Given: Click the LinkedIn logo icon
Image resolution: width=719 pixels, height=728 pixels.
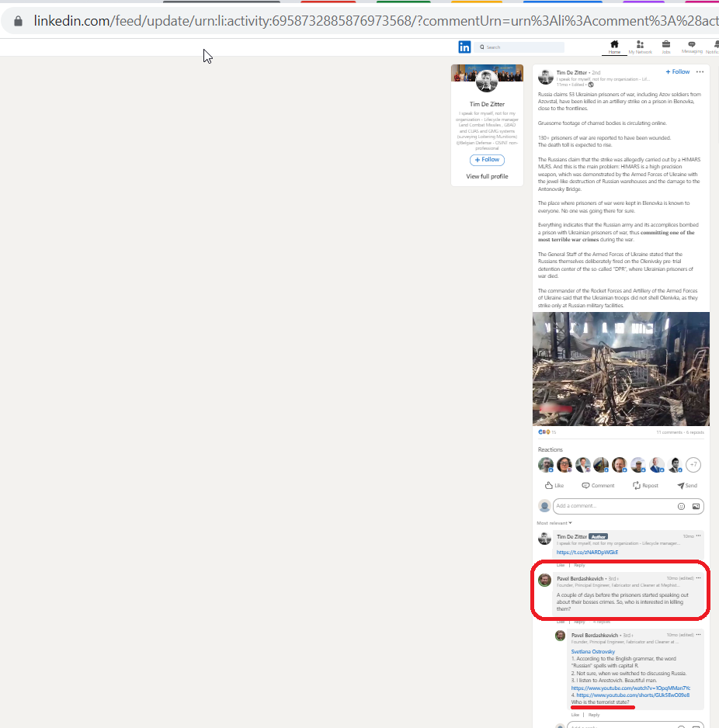Looking at the screenshot, I should [464, 47].
